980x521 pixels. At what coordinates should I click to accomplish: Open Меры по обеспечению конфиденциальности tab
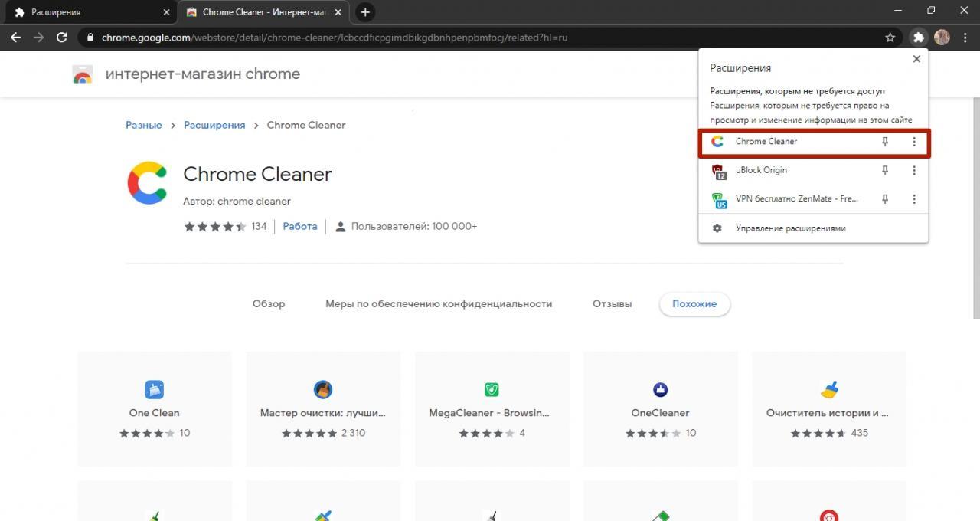point(439,303)
